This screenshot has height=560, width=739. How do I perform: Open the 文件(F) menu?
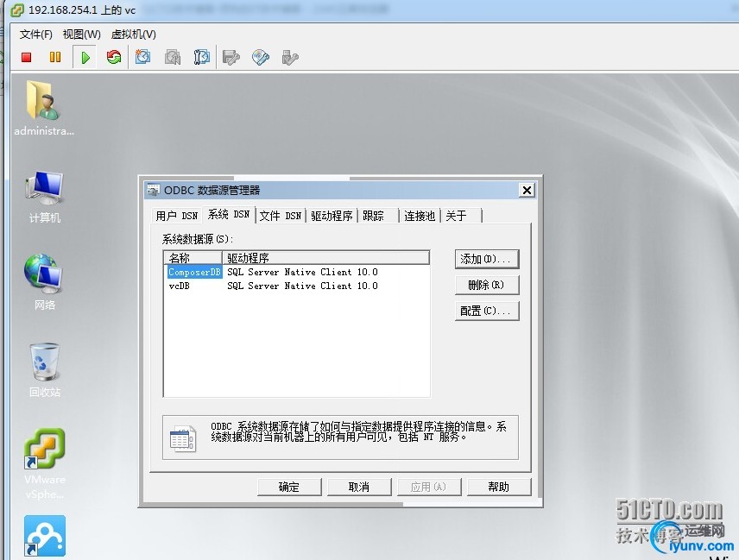pos(35,35)
